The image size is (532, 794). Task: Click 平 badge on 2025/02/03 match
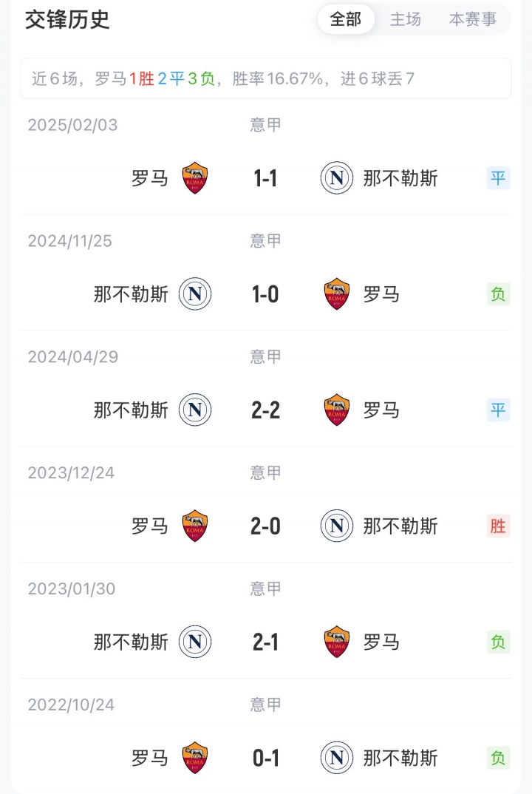pyautogui.click(x=499, y=178)
